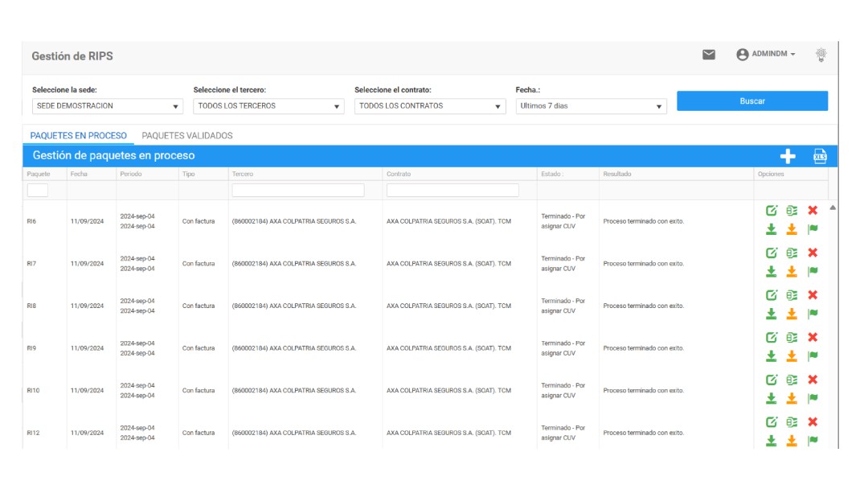Open the checklist icon for RI8
Screen dimensions: 868x489
point(792,295)
